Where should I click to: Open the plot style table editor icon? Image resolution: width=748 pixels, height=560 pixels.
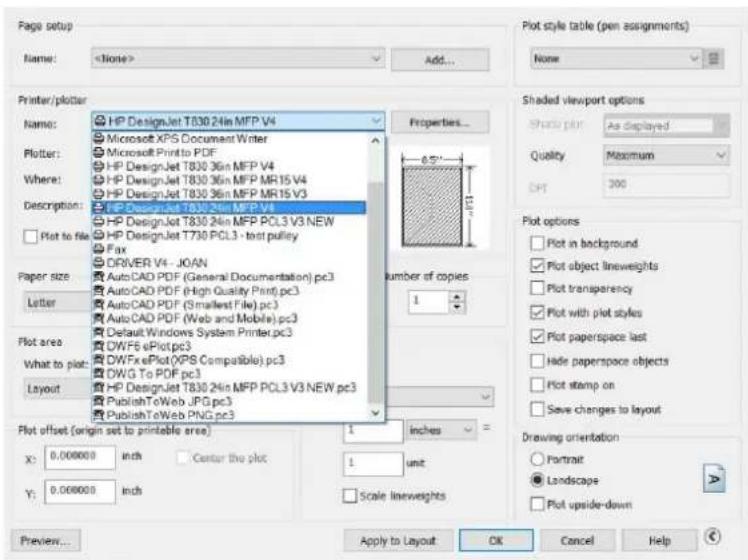pyautogui.click(x=714, y=59)
